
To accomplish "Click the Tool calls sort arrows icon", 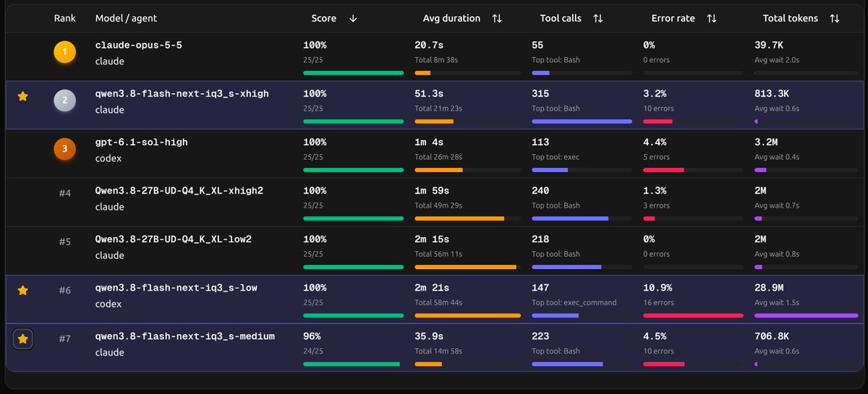I will [x=597, y=19].
